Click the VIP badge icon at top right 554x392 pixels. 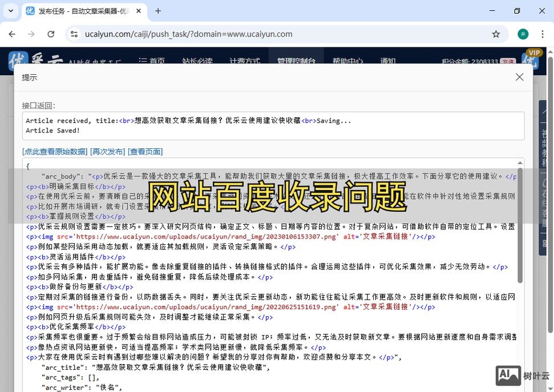(x=533, y=53)
